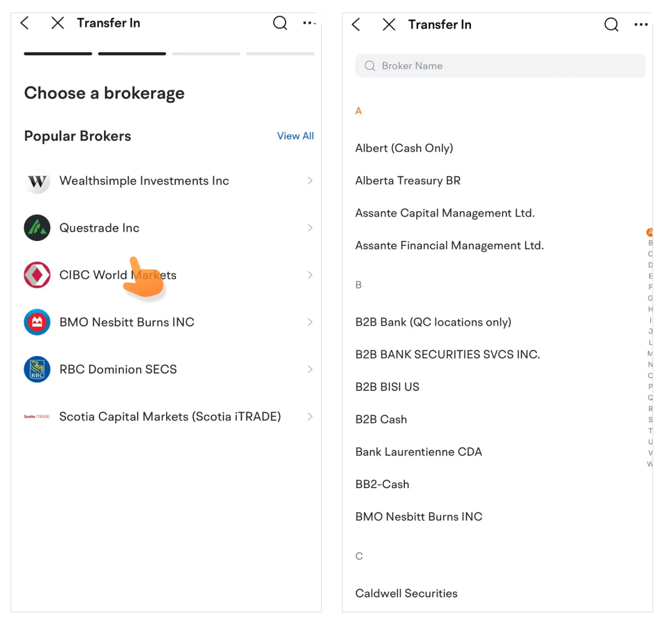Select Caldwell Securities broker entry
This screenshot has height=625, width=672.
click(406, 593)
